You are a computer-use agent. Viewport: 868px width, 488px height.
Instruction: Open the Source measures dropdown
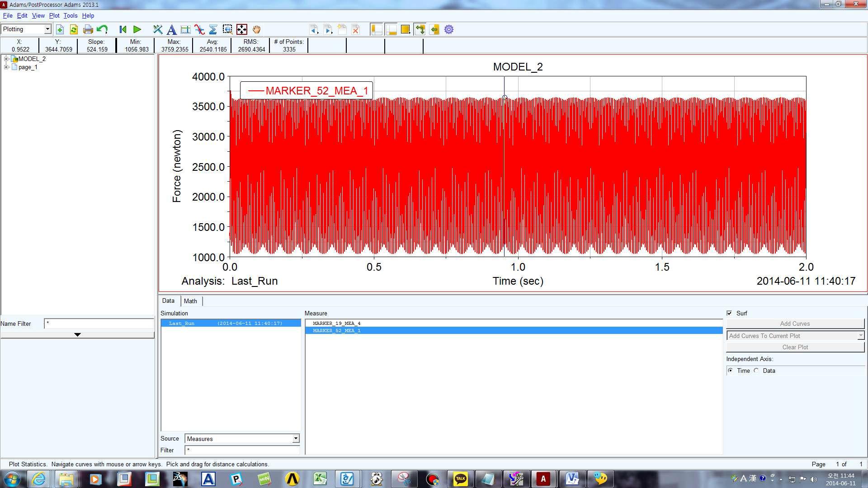tap(296, 439)
